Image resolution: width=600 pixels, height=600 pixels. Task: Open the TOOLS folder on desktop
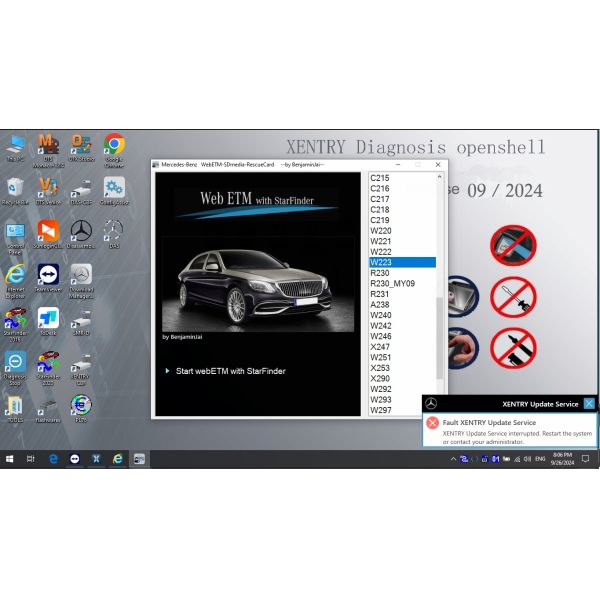(15, 405)
